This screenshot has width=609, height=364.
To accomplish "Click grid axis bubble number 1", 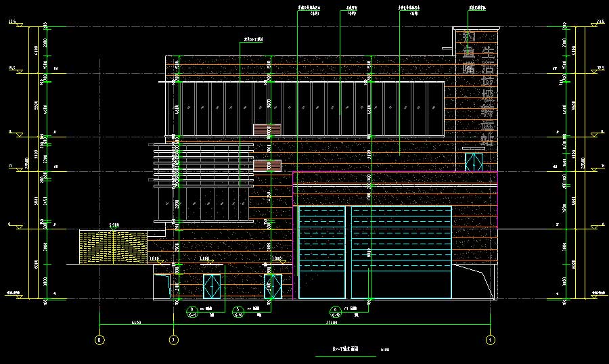I will click(x=490, y=338).
